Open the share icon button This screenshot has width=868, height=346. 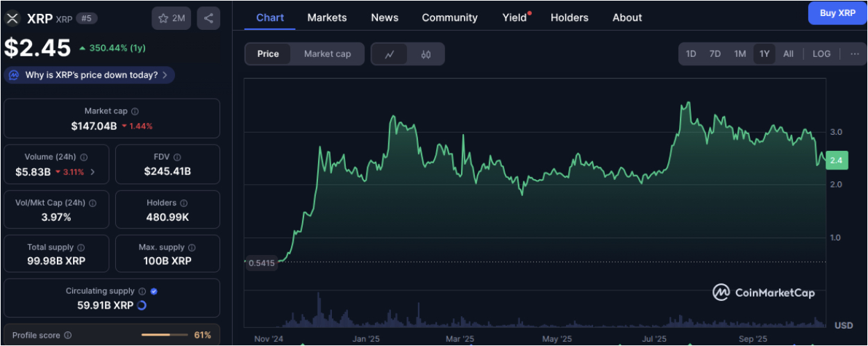coord(209,18)
